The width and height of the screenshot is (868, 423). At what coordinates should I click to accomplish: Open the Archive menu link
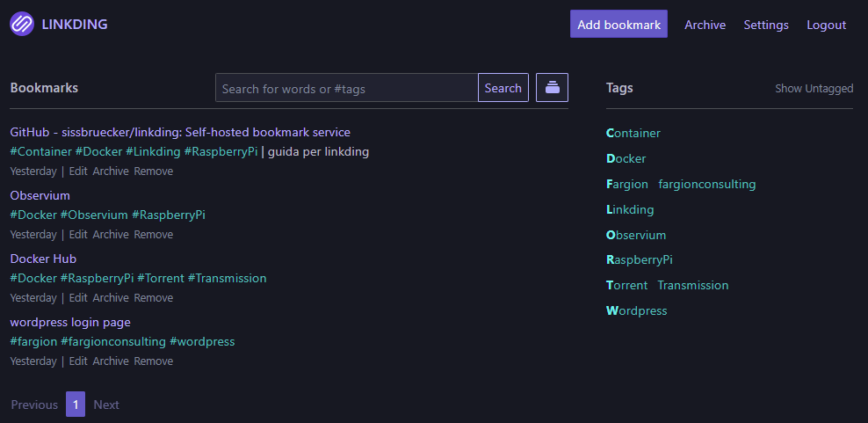(705, 25)
